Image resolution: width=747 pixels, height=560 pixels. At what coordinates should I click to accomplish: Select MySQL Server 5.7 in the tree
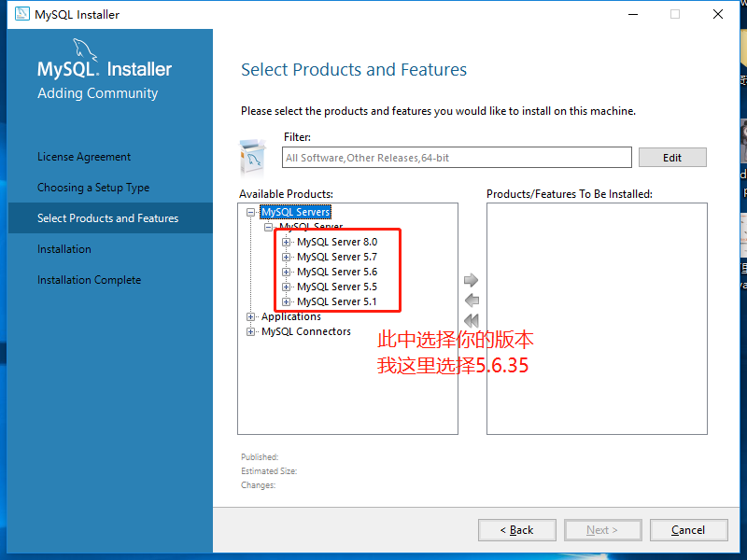pyautogui.click(x=337, y=257)
